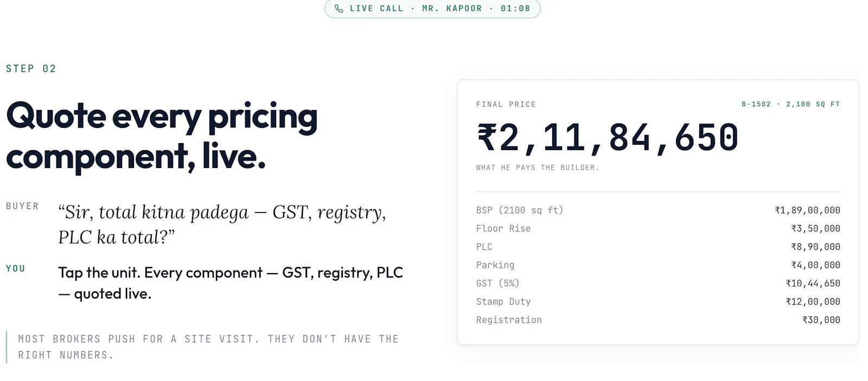Click the STEP 02 label

[x=31, y=69]
